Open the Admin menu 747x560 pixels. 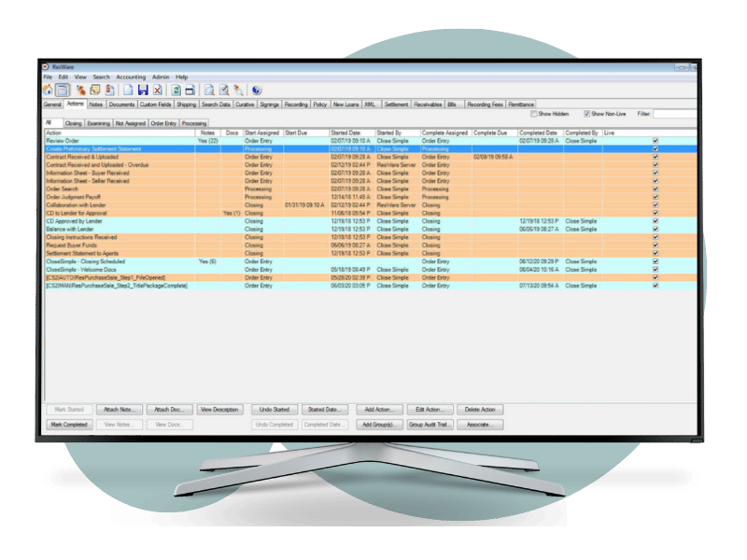point(161,77)
